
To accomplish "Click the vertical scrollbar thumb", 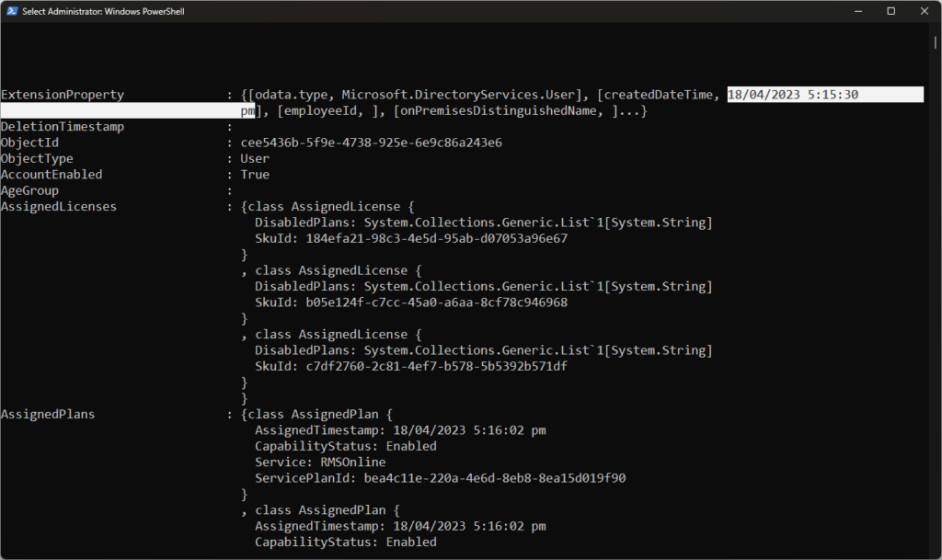I will (x=936, y=42).
